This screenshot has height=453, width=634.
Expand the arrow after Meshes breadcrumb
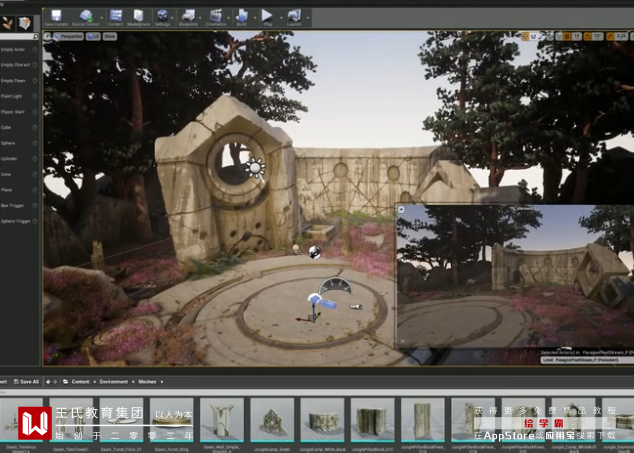[x=162, y=382]
